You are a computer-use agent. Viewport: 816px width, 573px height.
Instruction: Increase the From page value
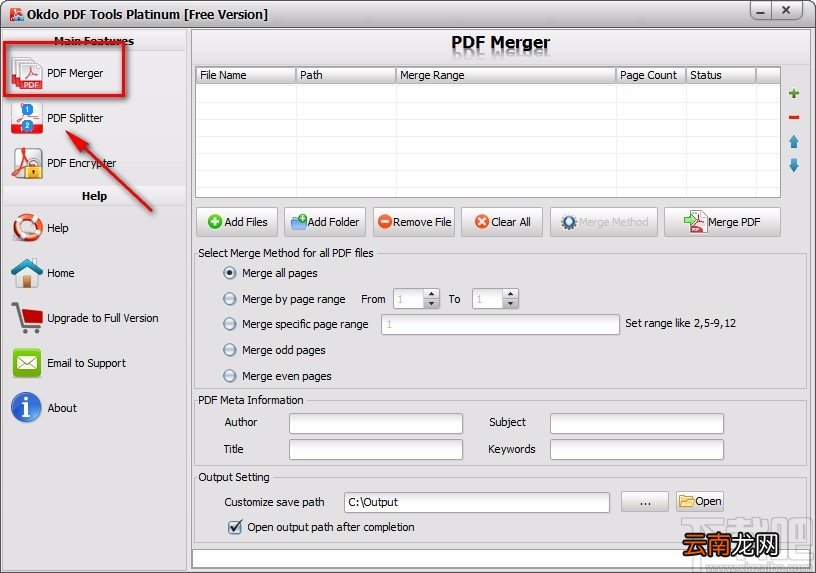click(x=431, y=294)
